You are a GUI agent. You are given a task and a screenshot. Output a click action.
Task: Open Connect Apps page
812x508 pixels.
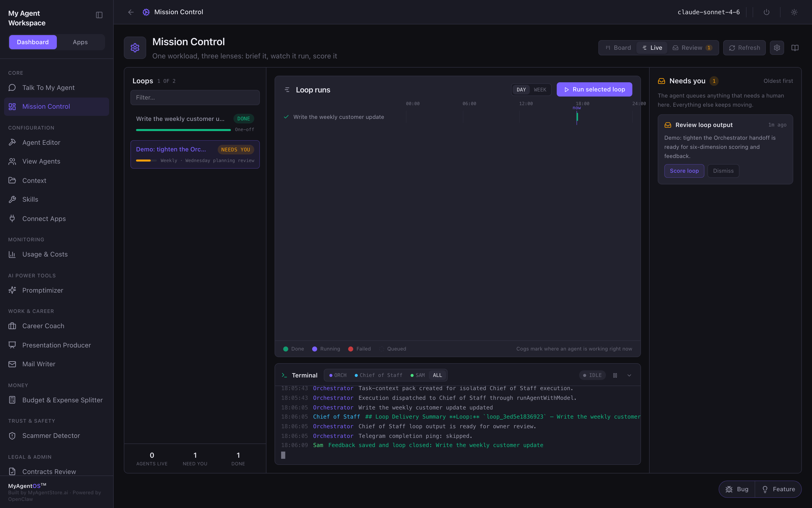pyautogui.click(x=56, y=219)
